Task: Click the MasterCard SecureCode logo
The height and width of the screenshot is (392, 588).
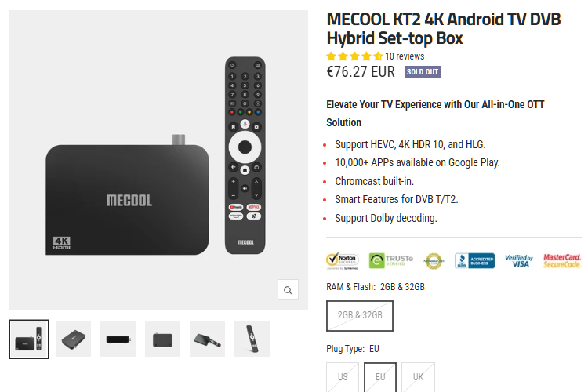Action: pos(562,260)
